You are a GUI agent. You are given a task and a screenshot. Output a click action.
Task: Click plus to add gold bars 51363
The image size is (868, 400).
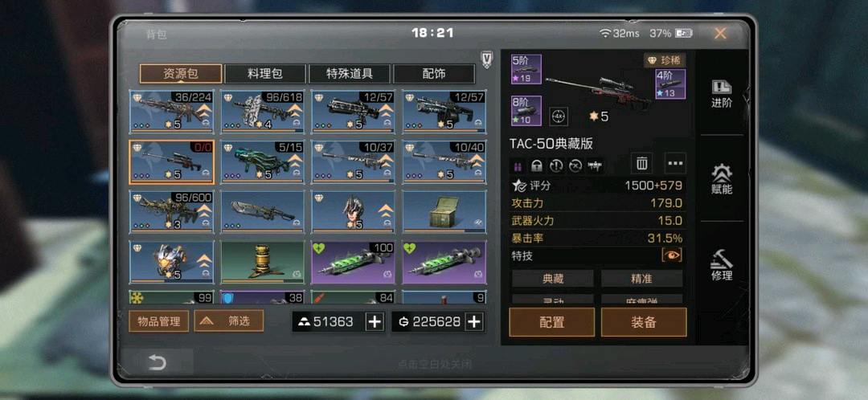375,322
